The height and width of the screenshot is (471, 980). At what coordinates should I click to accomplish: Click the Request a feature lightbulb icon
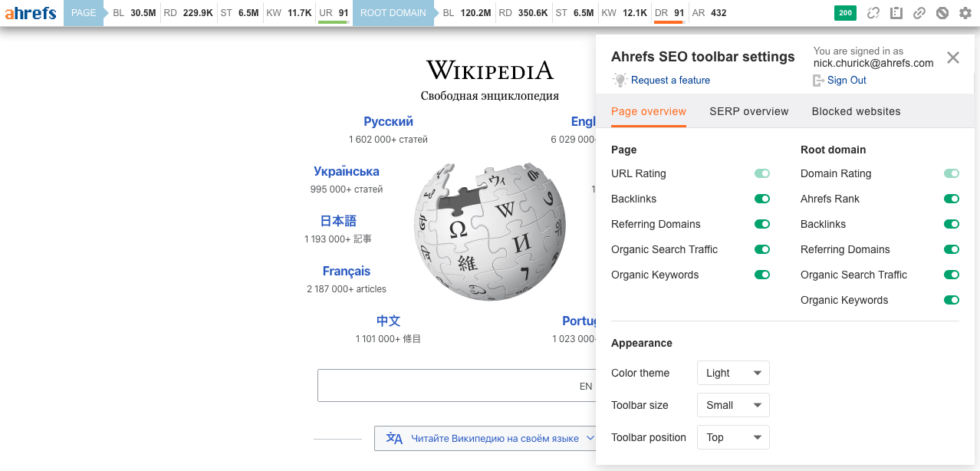click(x=620, y=80)
